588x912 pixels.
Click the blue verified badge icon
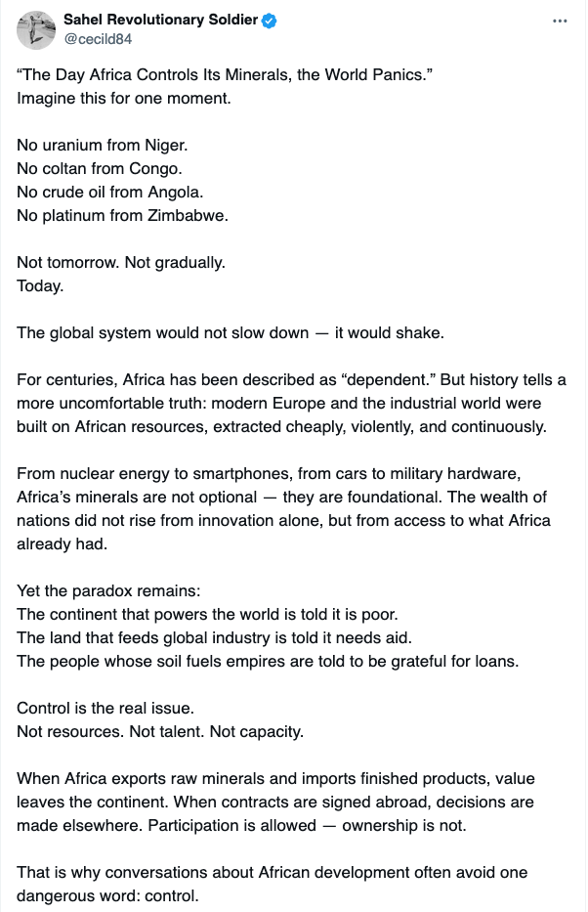(270, 21)
